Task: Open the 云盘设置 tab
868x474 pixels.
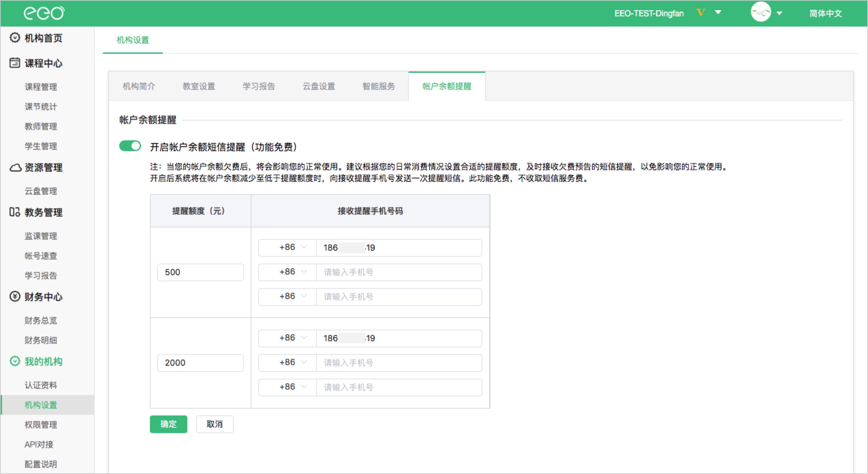Action: click(319, 86)
